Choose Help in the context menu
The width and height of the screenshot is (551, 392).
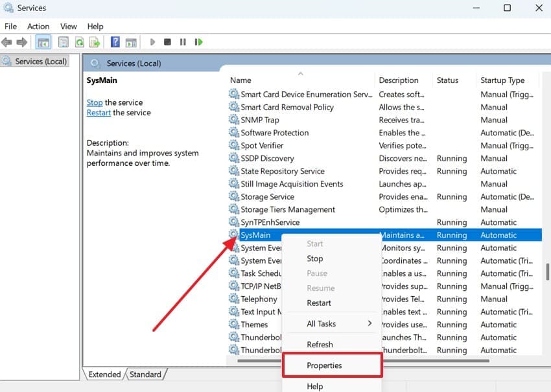[314, 386]
